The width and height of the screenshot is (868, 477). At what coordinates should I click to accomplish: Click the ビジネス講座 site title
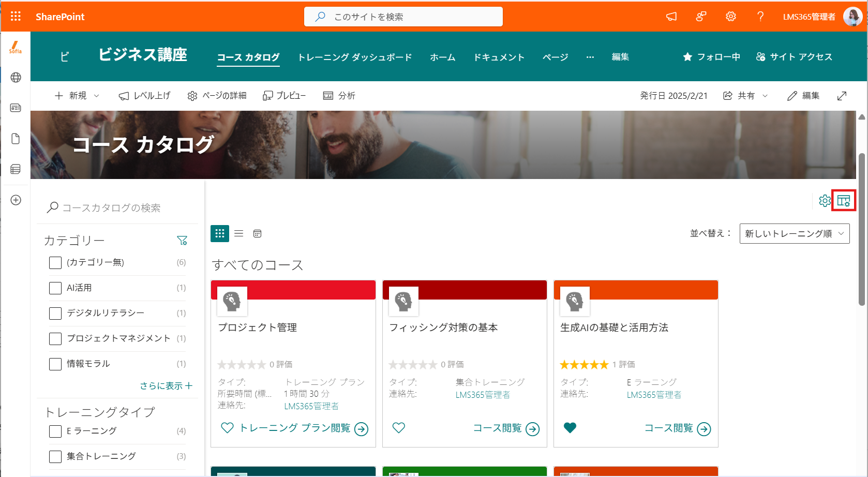tap(143, 55)
